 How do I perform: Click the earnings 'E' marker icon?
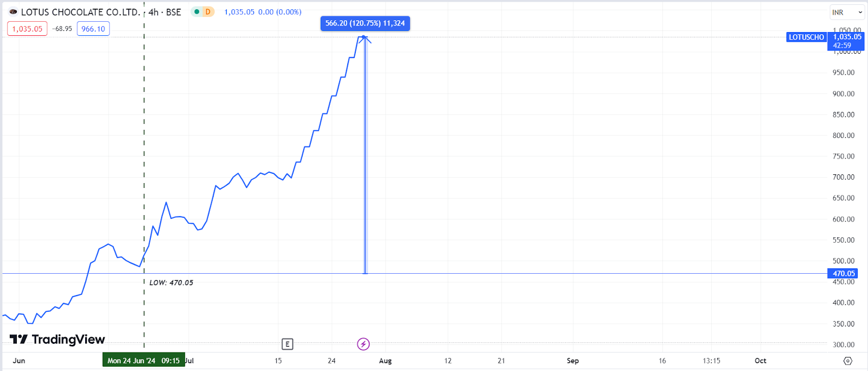288,344
